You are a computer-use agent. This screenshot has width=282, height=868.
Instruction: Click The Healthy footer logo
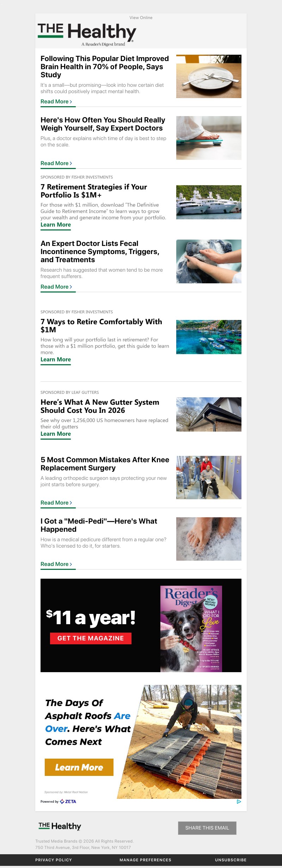coord(60,826)
